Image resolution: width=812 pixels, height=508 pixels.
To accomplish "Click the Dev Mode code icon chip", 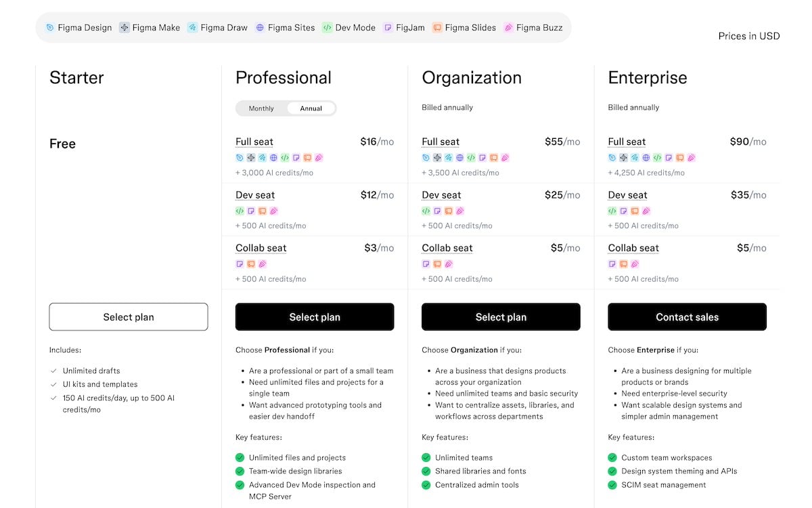I will coord(328,28).
